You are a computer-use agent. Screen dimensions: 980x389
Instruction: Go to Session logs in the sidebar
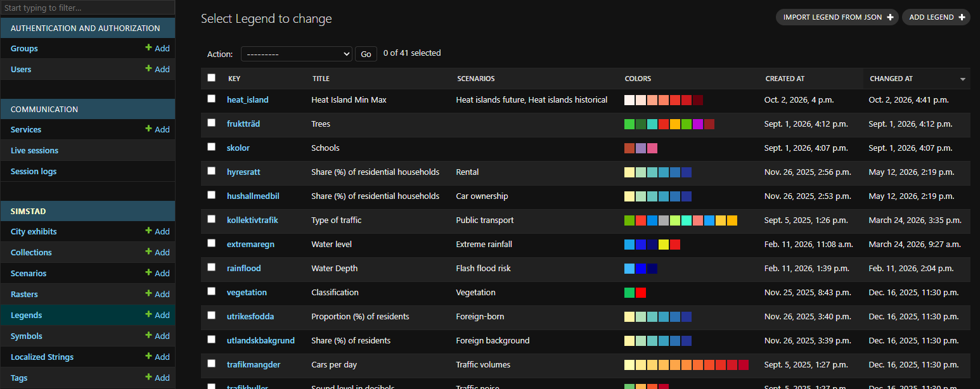34,171
